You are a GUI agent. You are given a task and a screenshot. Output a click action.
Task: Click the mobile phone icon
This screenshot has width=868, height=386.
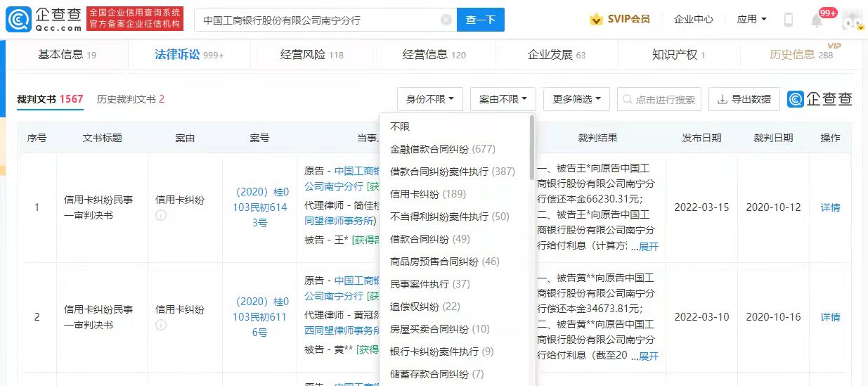(788, 20)
